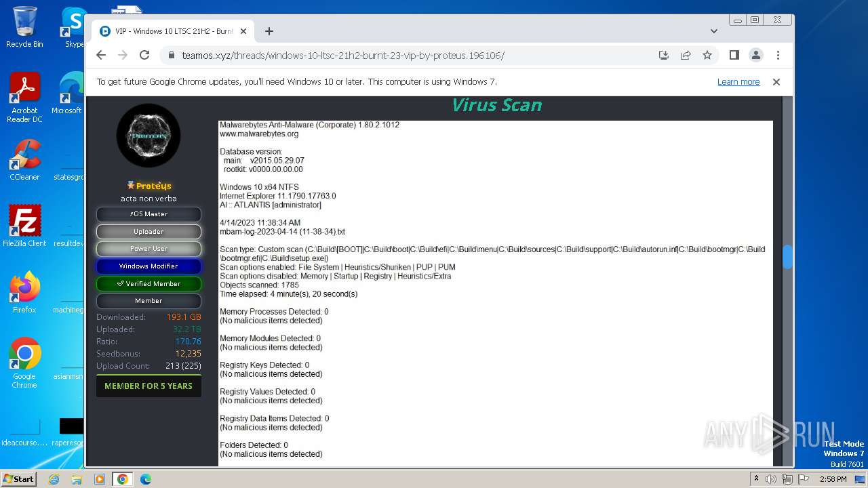Click the mbam-log-2023-04-14 filename text

click(x=283, y=232)
